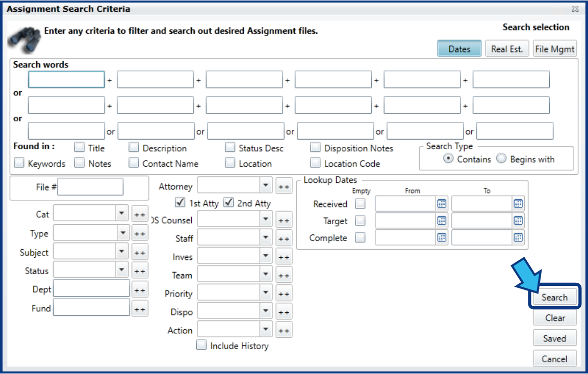The height and width of the screenshot is (374, 588).
Task: Click the ++ button beside Cat
Action: click(140, 214)
